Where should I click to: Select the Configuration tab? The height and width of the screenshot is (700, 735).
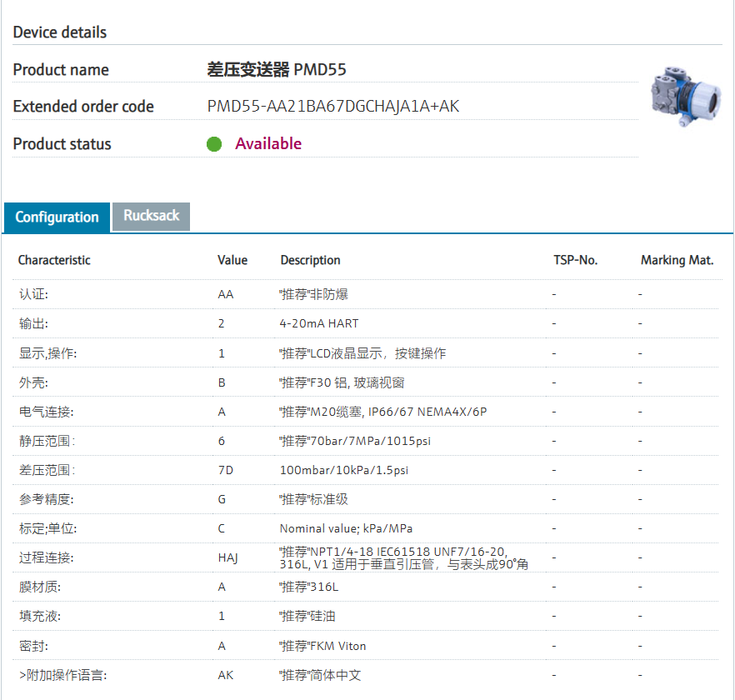click(x=57, y=217)
